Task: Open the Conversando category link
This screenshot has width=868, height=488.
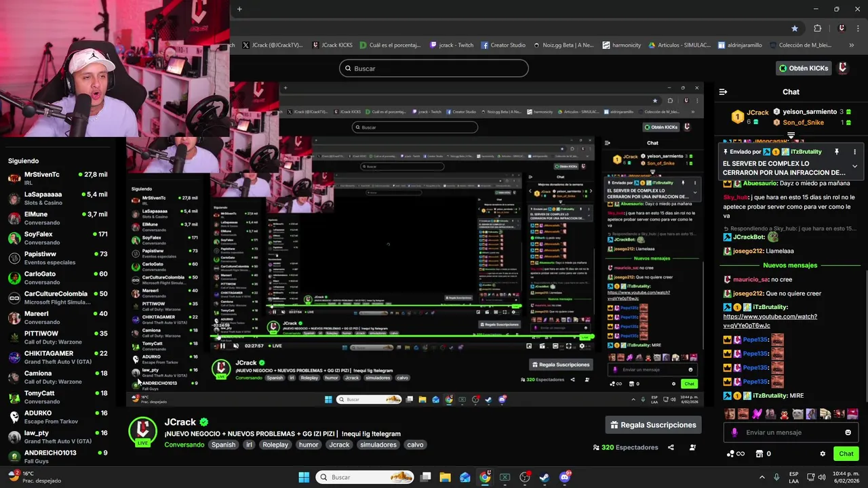Action: coord(184,445)
